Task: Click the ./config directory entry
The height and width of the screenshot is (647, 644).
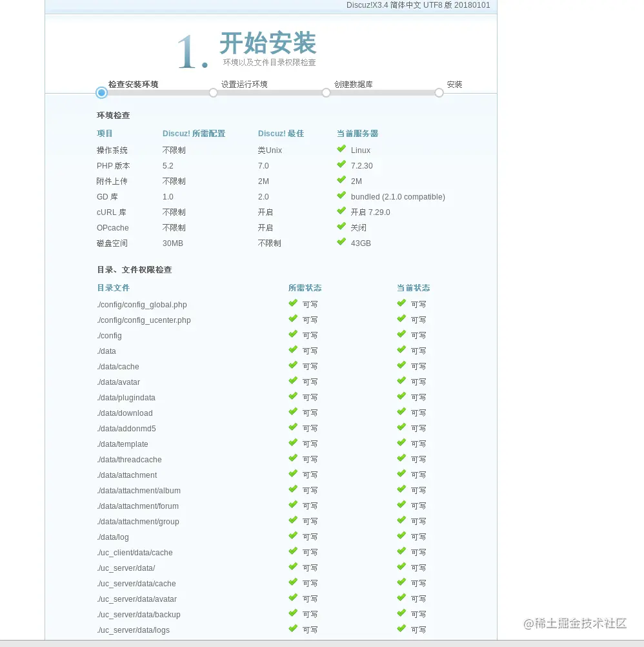Action: point(110,336)
